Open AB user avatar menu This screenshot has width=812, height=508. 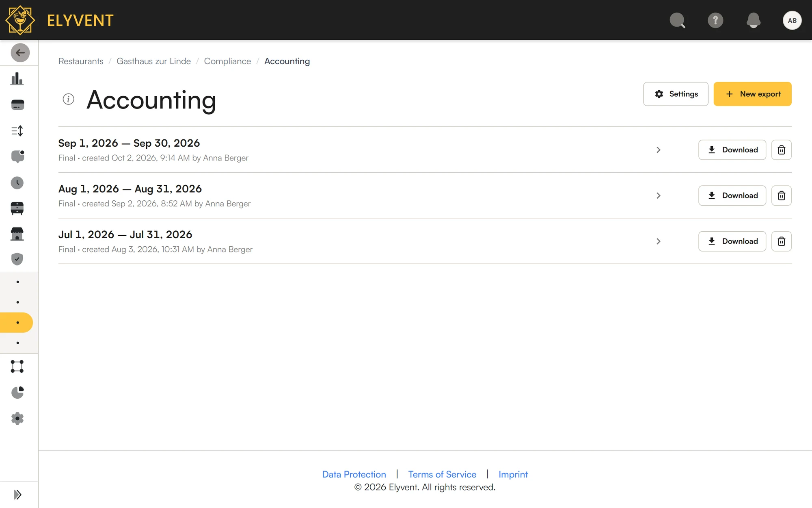click(792, 20)
